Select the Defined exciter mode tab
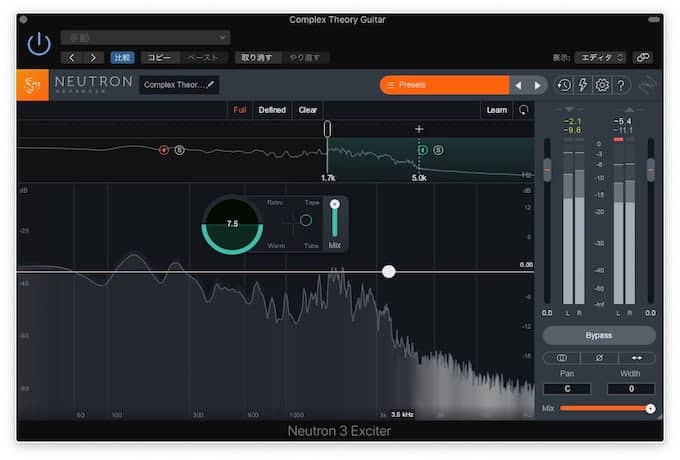This screenshot has height=460, width=680. 272,110
